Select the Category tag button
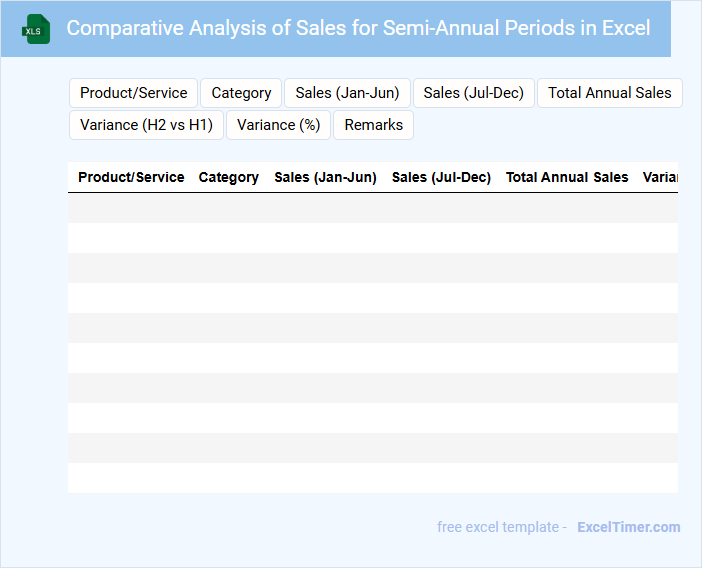702x568 pixels. [x=241, y=93]
